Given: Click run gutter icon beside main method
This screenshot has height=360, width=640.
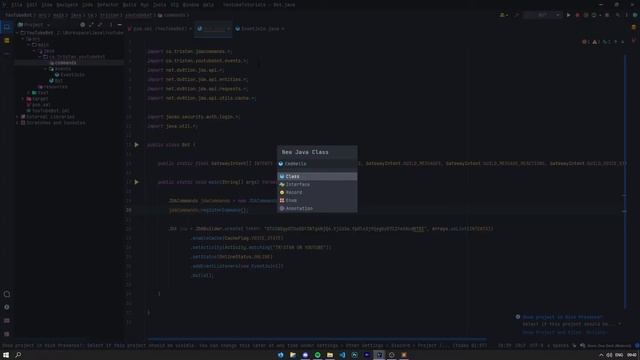Looking at the screenshot, I should point(137,182).
